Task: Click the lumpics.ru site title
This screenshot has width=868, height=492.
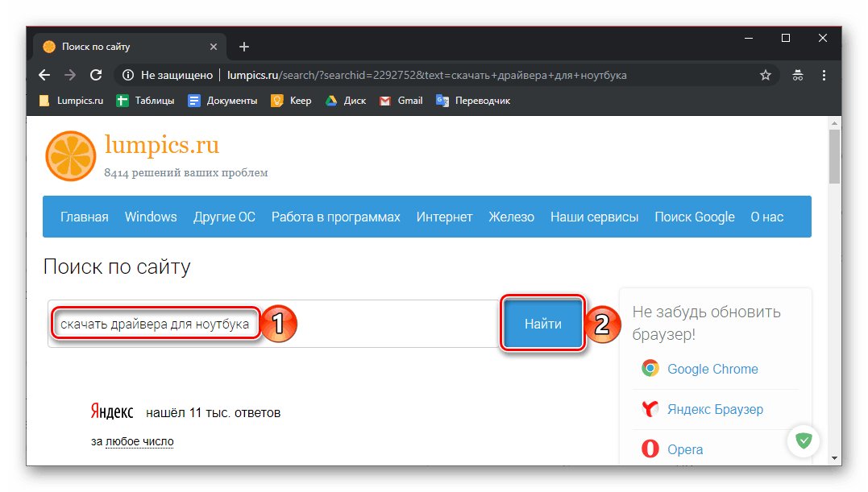Action: click(x=162, y=146)
